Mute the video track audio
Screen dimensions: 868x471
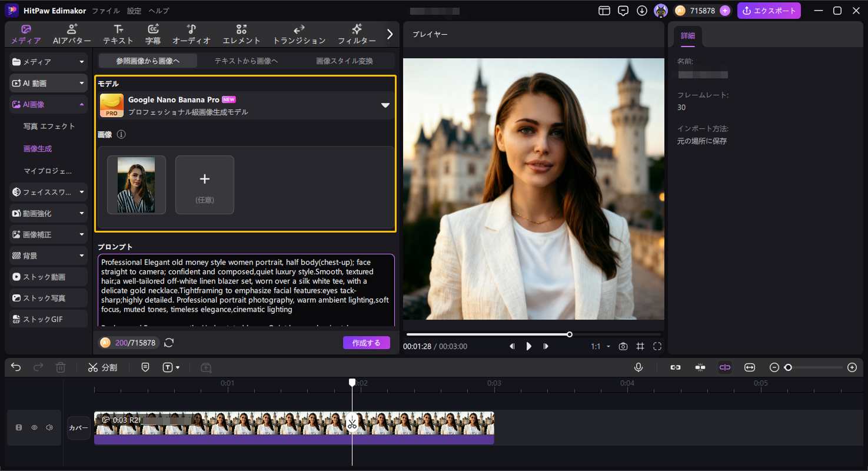49,427
